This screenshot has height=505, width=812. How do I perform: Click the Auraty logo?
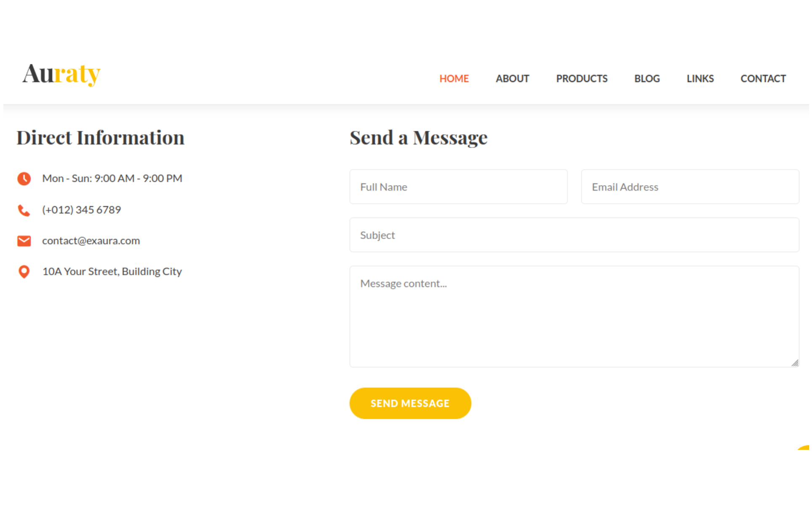point(61,74)
